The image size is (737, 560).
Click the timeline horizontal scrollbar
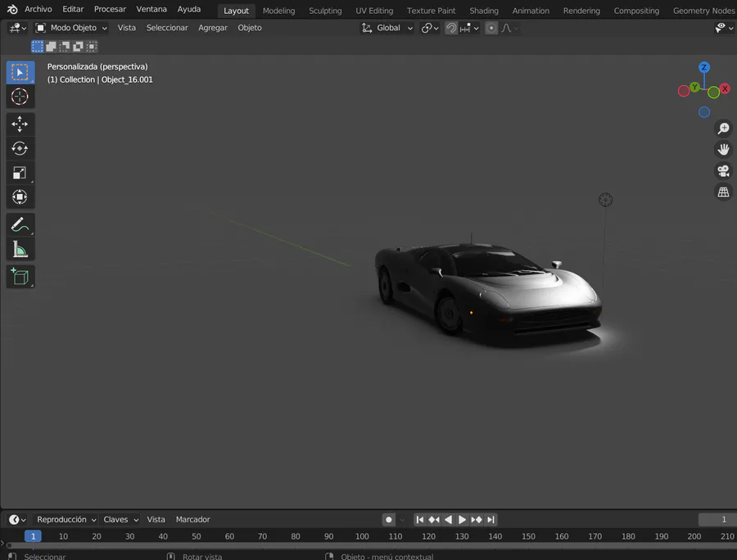(371, 545)
